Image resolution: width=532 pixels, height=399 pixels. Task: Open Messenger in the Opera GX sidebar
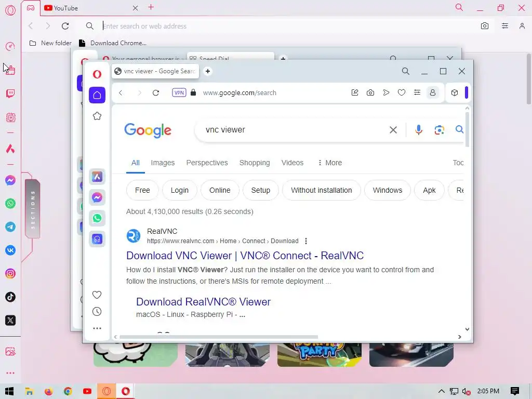(10, 180)
